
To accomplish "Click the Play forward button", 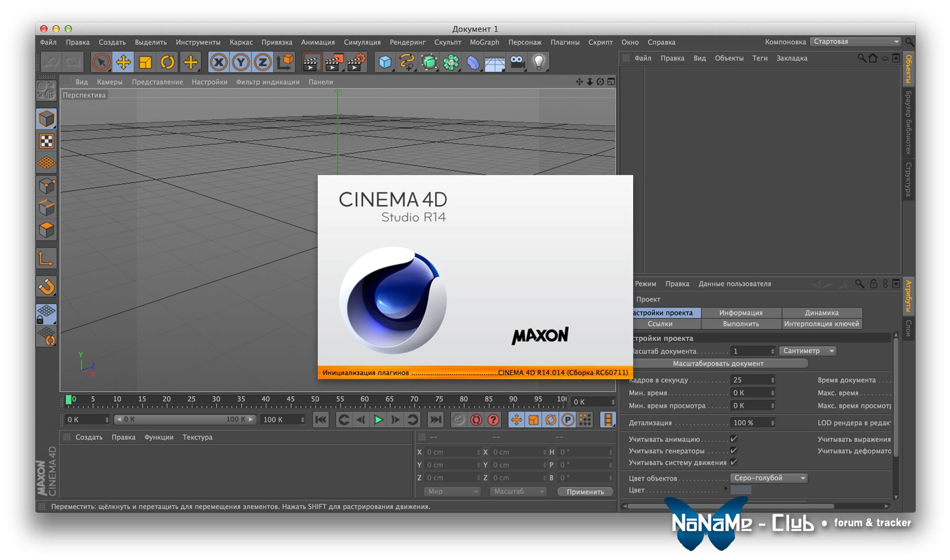I will [378, 420].
